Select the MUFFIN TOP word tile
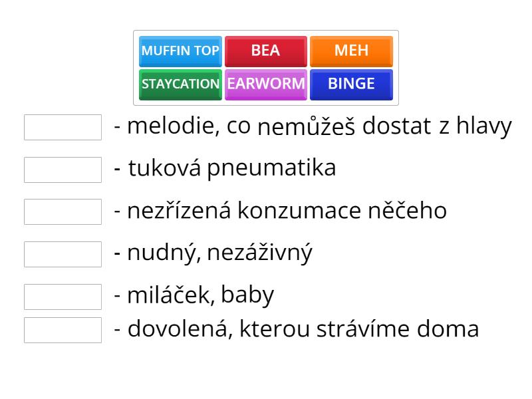 tap(180, 51)
